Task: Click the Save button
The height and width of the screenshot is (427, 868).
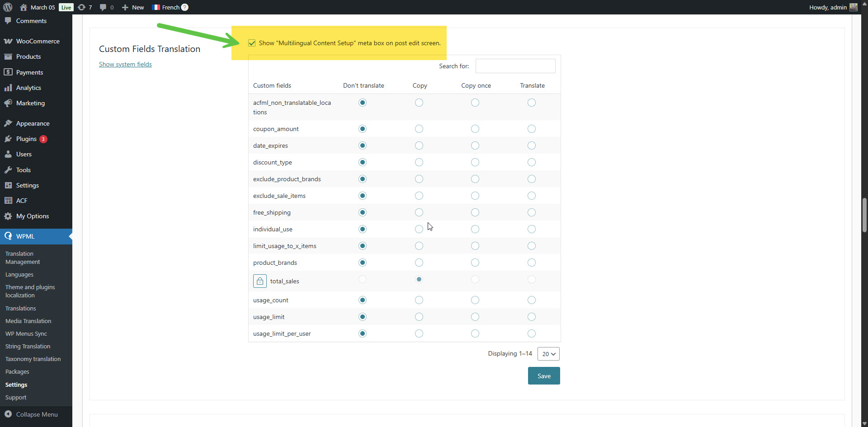Action: click(543, 376)
